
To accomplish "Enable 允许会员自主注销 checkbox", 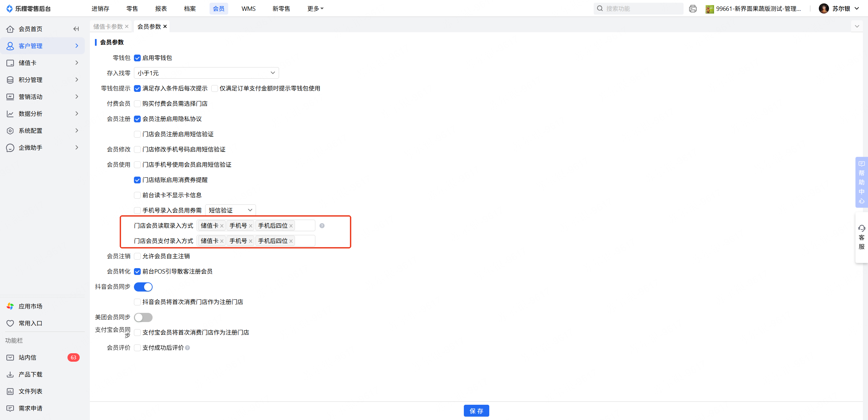I will click(137, 256).
